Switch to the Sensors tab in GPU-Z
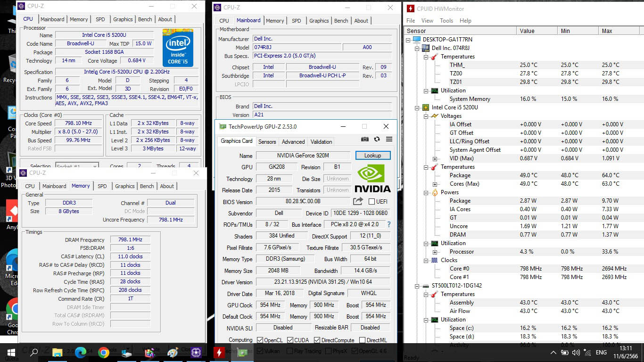Viewport: 644px width, 362px height. [x=267, y=142]
